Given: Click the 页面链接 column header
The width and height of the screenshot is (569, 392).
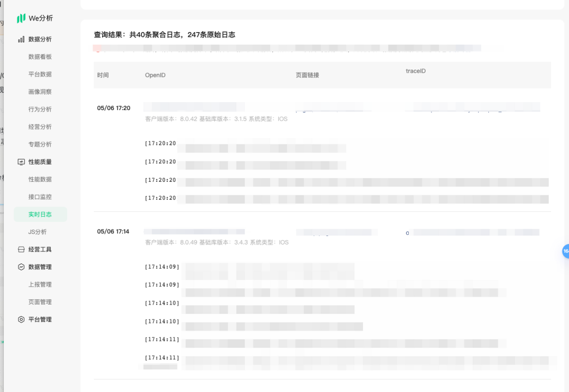Looking at the screenshot, I should (x=307, y=75).
